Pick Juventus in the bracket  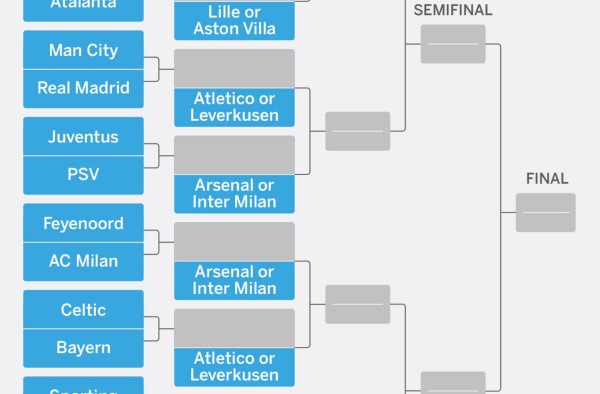pos(83,136)
